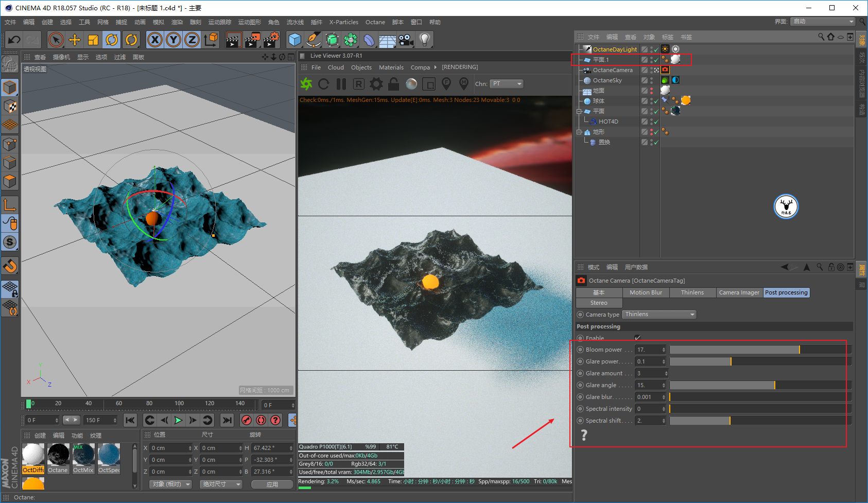The height and width of the screenshot is (503, 868).
Task: Click the MoGraph Array flower icon
Action: click(x=351, y=40)
